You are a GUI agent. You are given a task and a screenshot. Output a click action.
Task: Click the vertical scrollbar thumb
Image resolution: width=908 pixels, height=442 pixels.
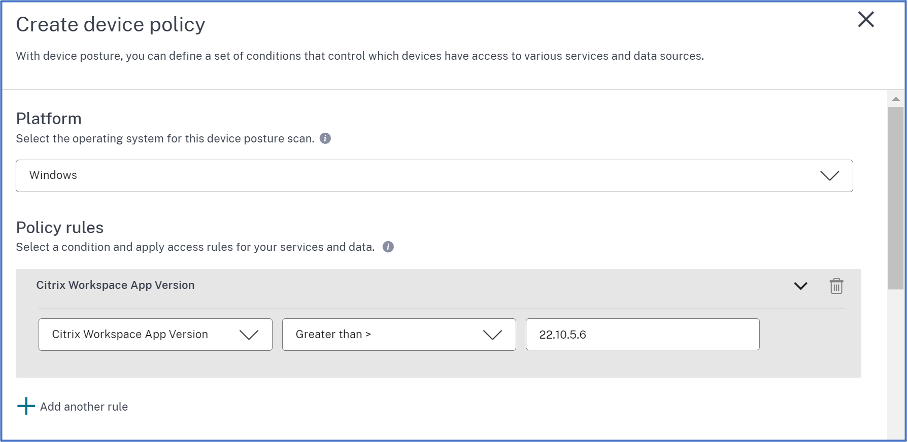coord(895,197)
